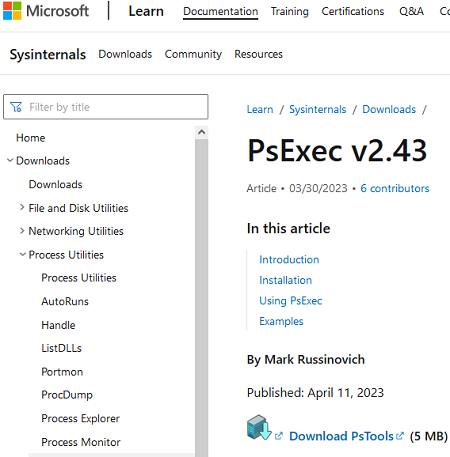Image resolution: width=450 pixels, height=457 pixels.
Task: Focus the Filter by title field
Action: [x=106, y=107]
